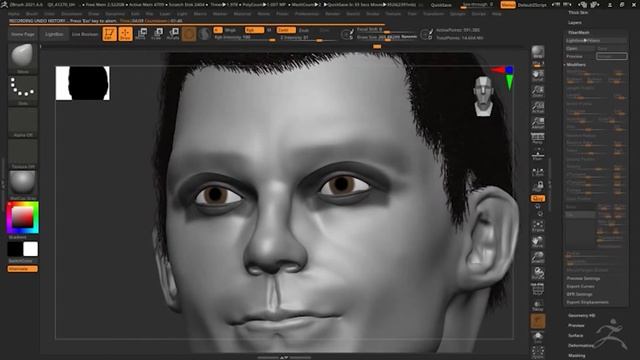Click the Live Boolean button
The width and height of the screenshot is (640, 360).
85,34
